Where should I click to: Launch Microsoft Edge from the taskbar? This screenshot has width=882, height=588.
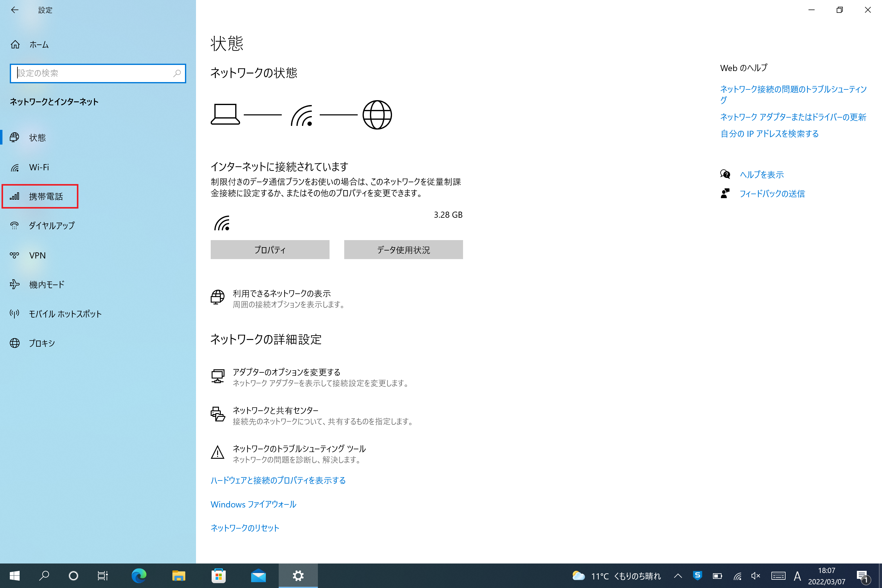click(139, 576)
